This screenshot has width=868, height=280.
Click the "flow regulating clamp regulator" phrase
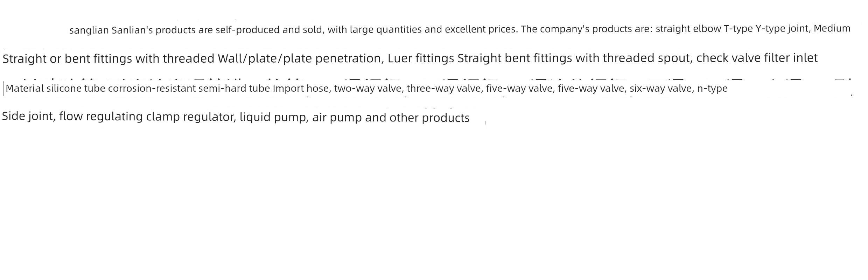(147, 117)
